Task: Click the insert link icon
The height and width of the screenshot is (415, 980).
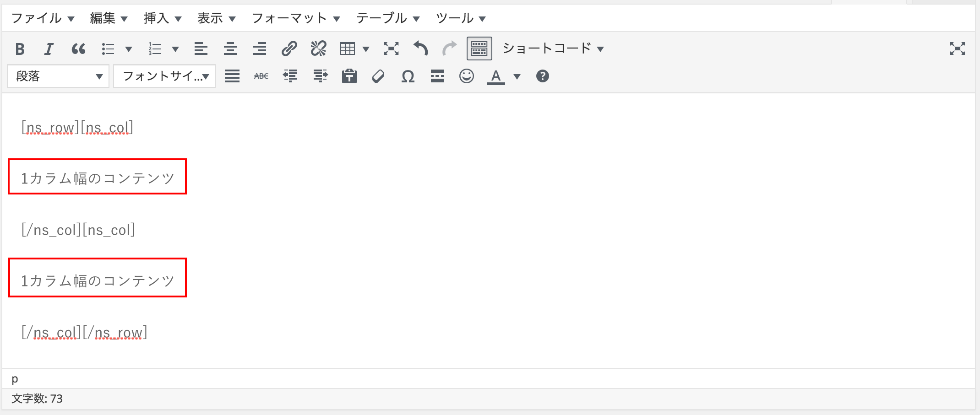Action: 289,49
